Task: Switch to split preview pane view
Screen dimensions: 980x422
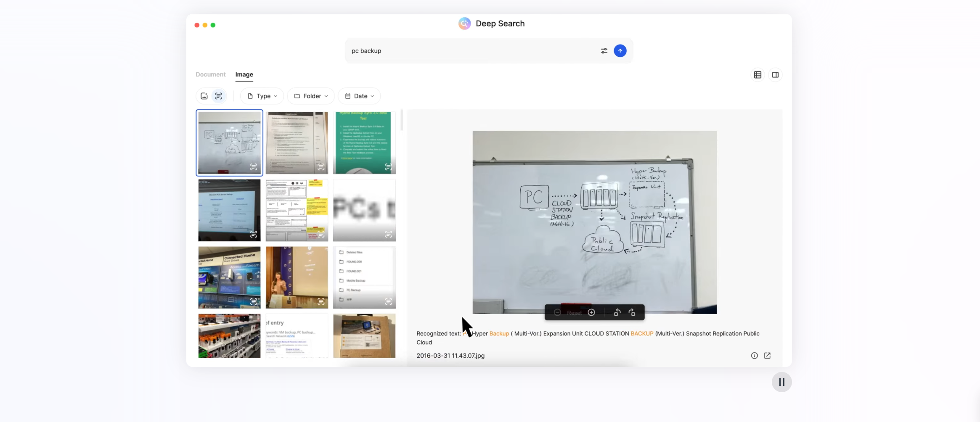Action: point(775,75)
